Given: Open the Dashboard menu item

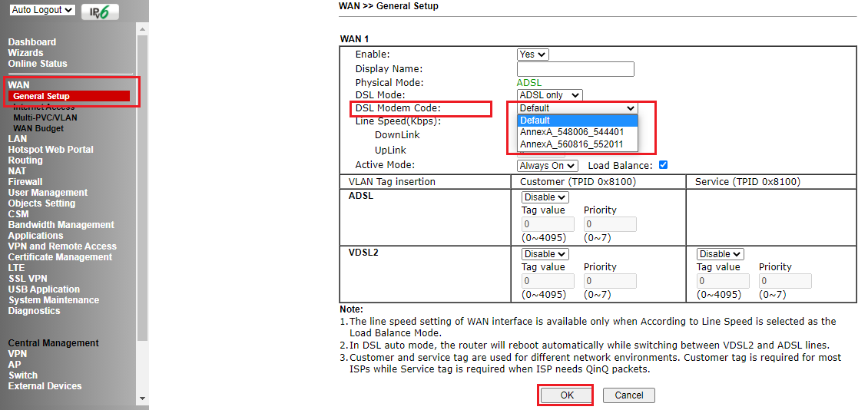Looking at the screenshot, I should point(31,42).
